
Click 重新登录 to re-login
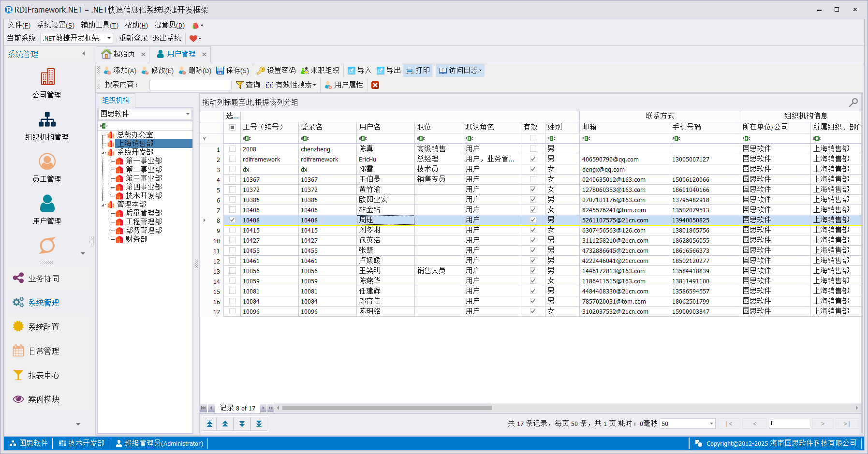(133, 38)
